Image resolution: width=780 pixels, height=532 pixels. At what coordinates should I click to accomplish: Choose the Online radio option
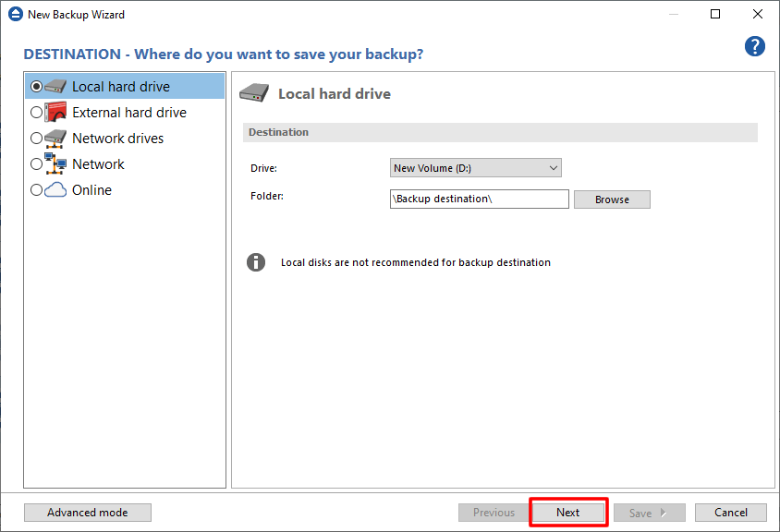pos(37,190)
